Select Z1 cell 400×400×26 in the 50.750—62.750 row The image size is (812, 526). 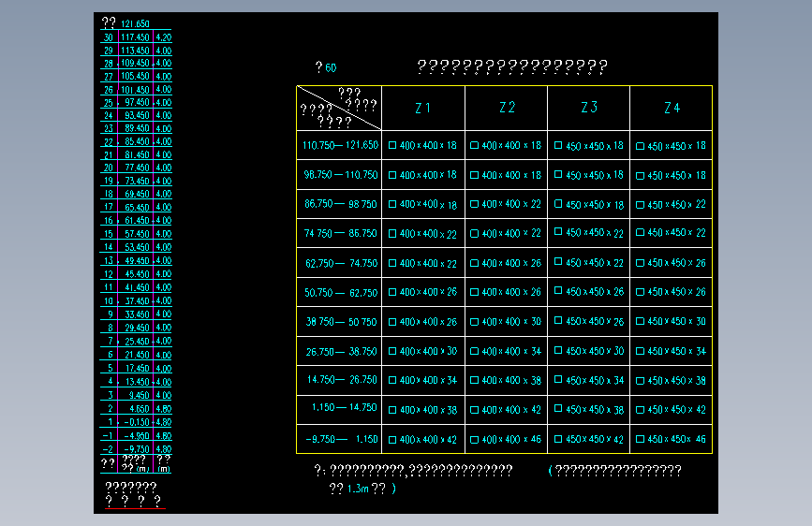[x=422, y=292]
